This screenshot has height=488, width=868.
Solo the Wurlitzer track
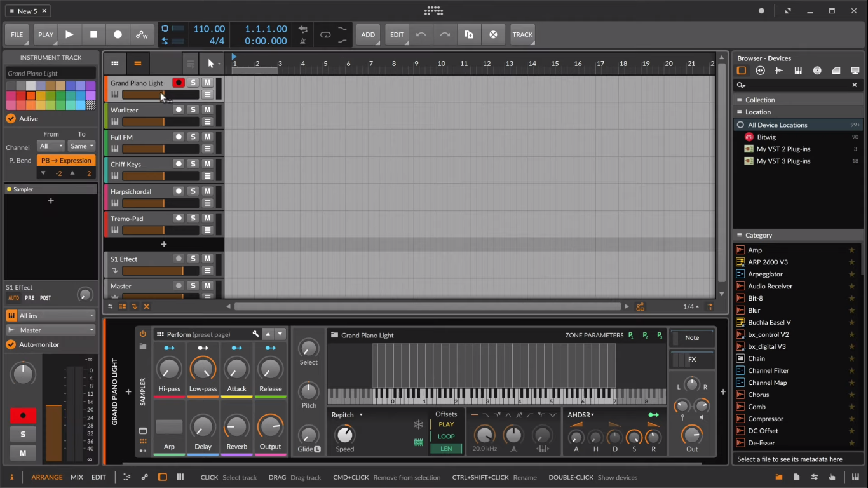(x=193, y=109)
